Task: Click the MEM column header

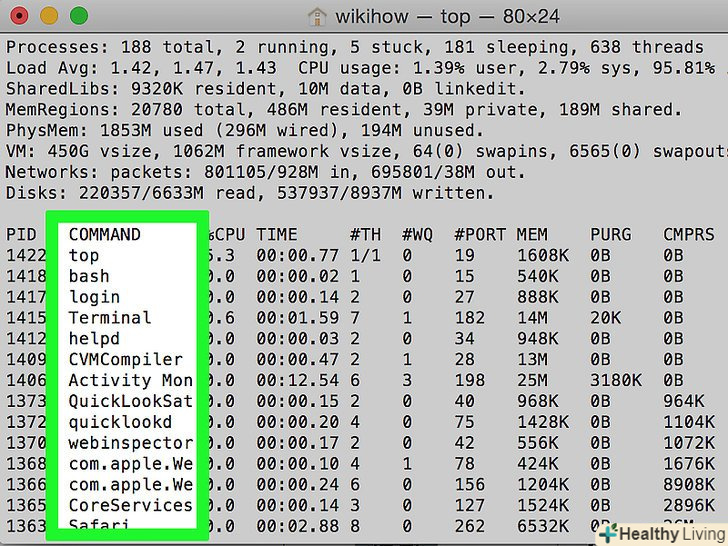Action: point(532,234)
